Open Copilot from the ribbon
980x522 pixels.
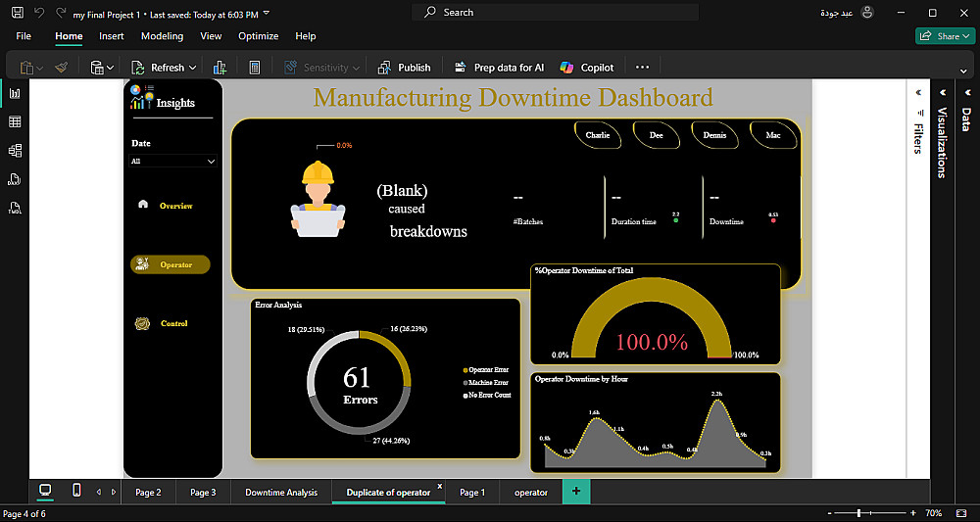pos(587,68)
